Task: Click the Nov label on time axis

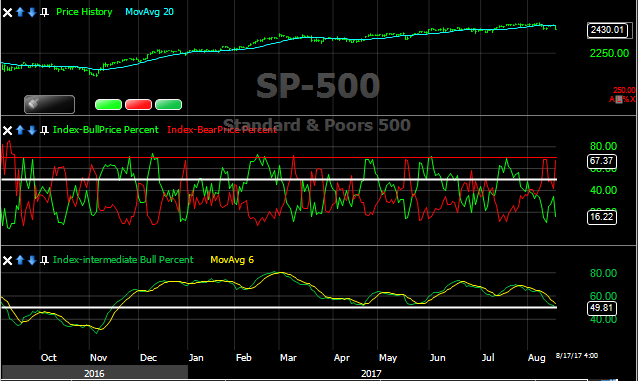Action: tap(98, 358)
